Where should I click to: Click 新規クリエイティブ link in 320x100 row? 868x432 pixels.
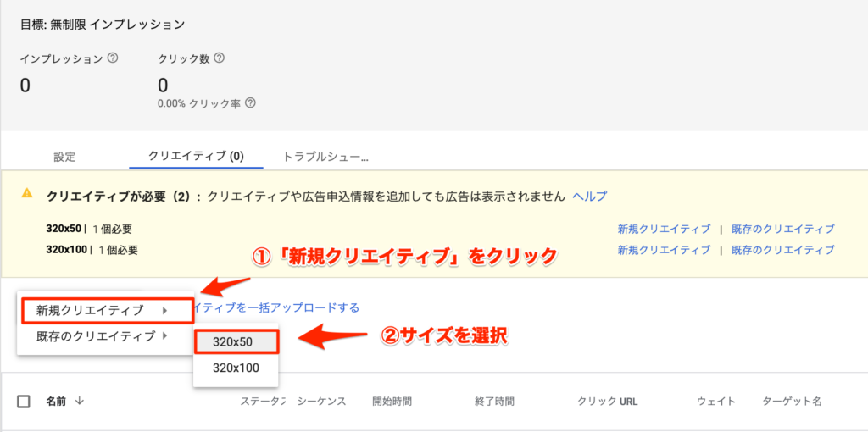coord(664,250)
